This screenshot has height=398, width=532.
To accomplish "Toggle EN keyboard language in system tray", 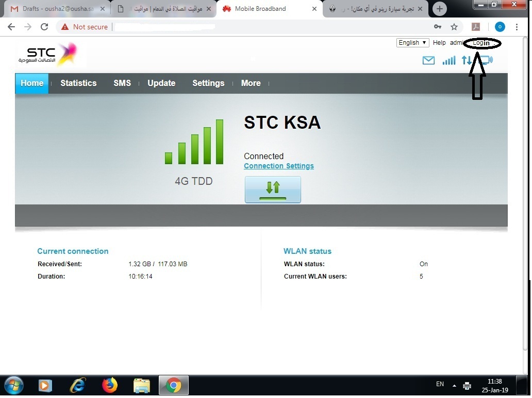I will (440, 384).
